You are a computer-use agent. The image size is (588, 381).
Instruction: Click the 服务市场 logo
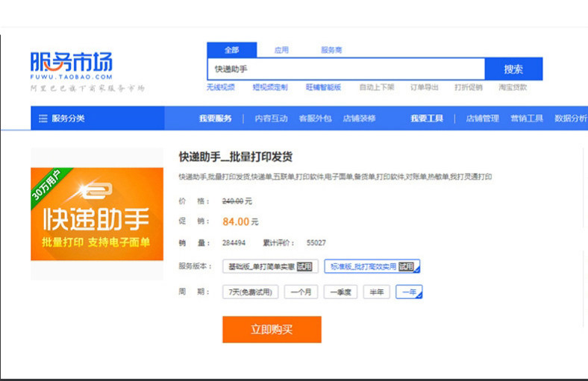pyautogui.click(x=71, y=66)
